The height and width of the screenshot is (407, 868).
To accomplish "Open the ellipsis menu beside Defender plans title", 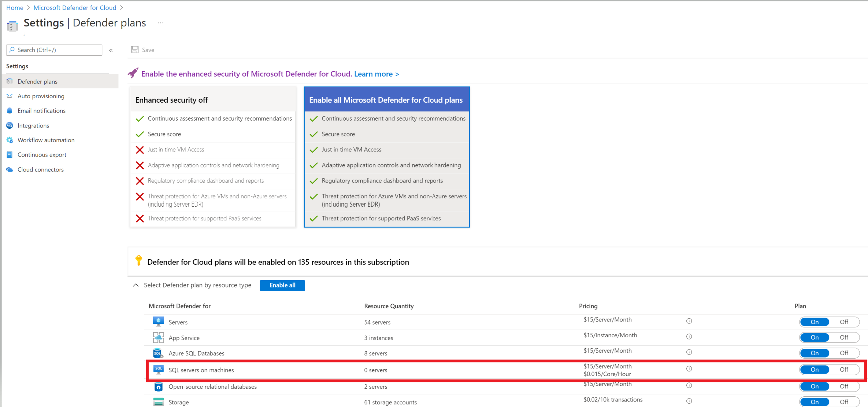I will pos(160,23).
